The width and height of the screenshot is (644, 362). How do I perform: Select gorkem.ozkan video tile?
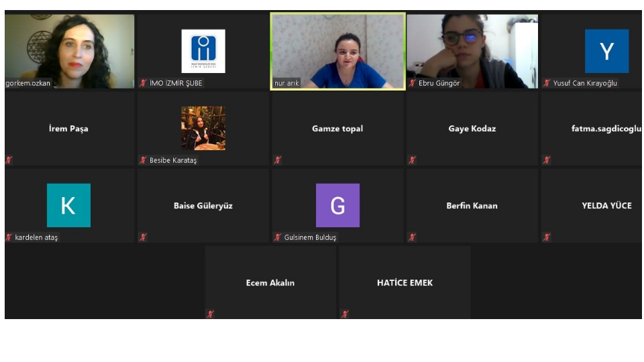tap(69, 52)
